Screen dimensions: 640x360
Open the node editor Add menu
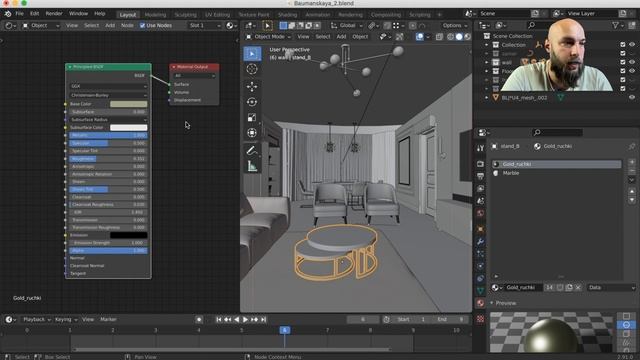pos(110,25)
